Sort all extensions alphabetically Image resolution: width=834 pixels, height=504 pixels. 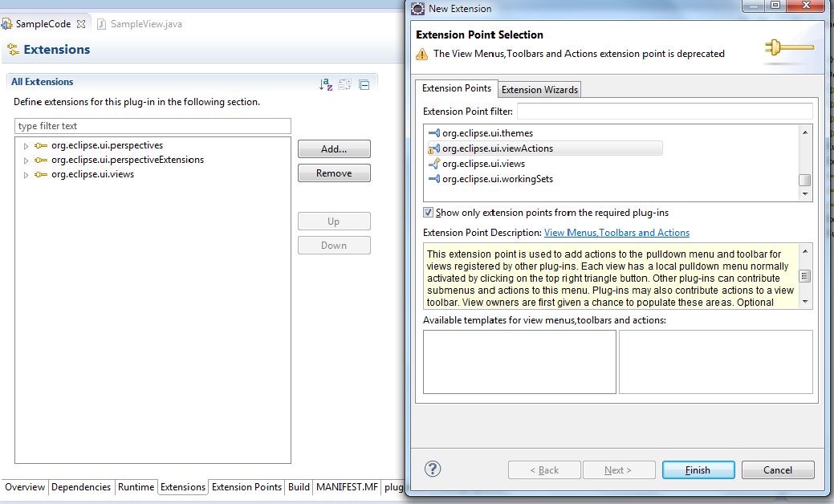pyautogui.click(x=326, y=83)
